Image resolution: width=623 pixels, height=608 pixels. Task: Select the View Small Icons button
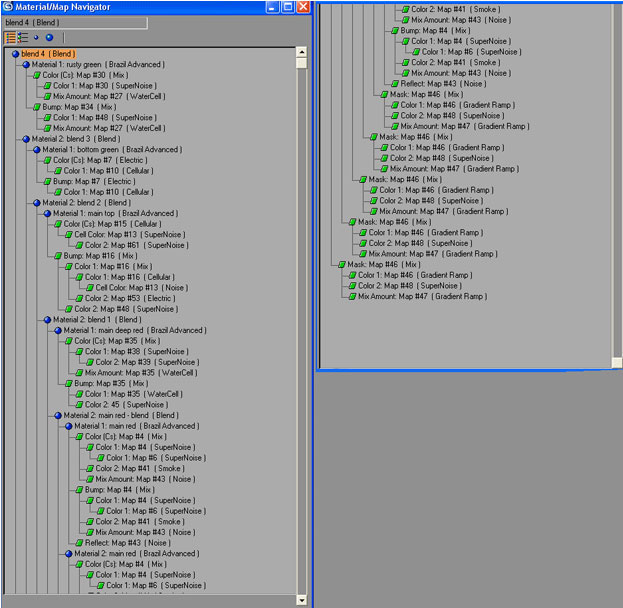tap(36, 37)
